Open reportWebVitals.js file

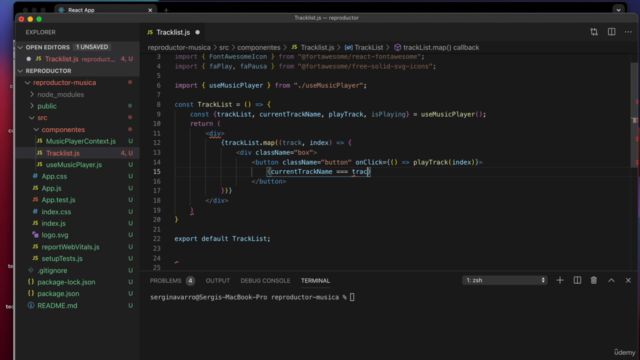click(x=70, y=247)
